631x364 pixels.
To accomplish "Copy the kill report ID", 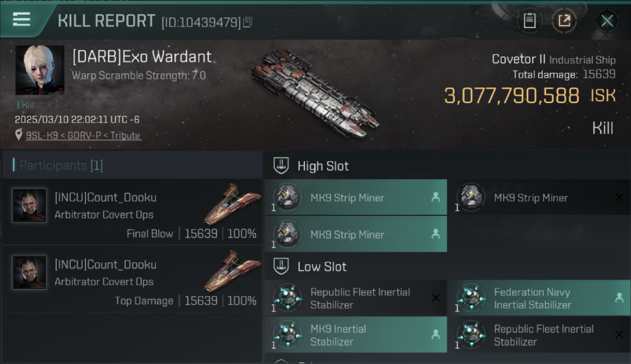I will (x=248, y=22).
